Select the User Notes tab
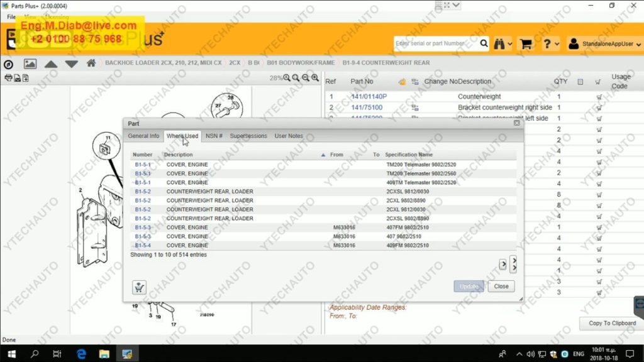 tap(289, 136)
